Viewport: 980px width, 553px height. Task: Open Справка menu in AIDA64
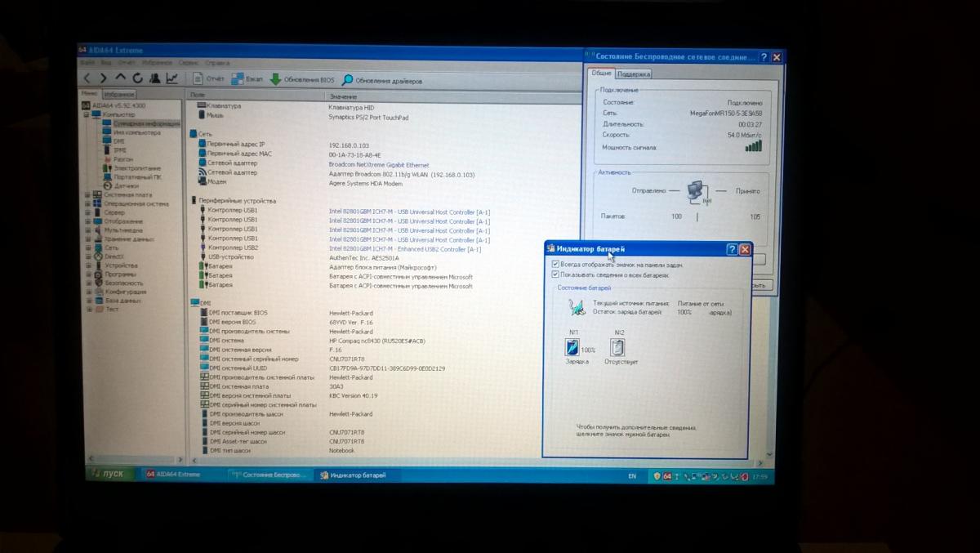coord(217,63)
